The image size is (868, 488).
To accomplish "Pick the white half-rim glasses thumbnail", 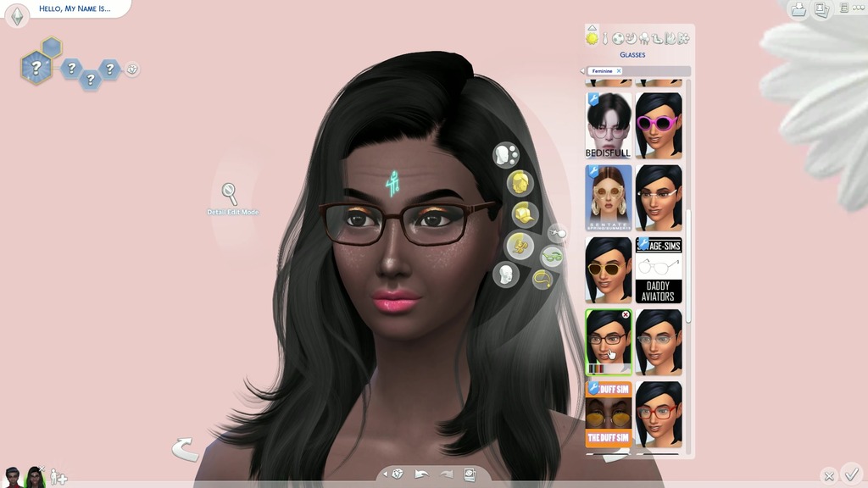I will tap(659, 197).
